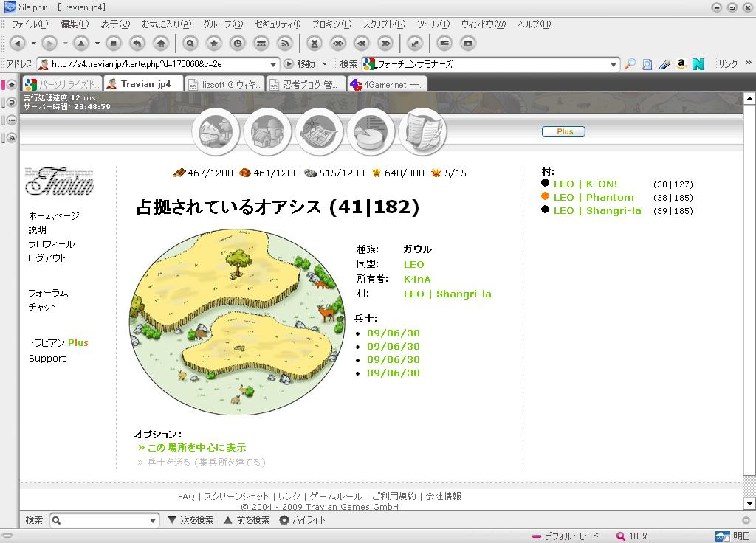Open the K4nA owner profile link
Screen dimensions: 756x543
coord(417,279)
